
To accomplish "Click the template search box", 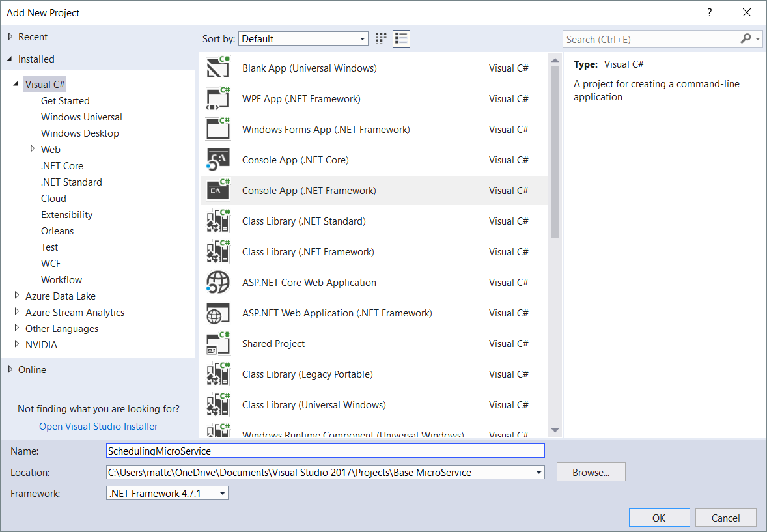I will 652,39.
